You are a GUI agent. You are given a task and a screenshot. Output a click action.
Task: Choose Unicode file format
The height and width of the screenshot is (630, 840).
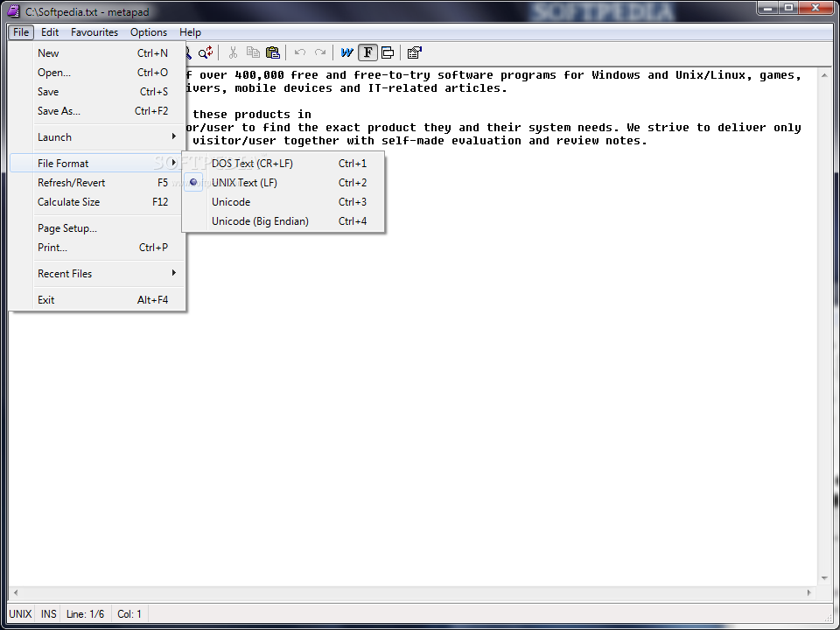pos(283,202)
